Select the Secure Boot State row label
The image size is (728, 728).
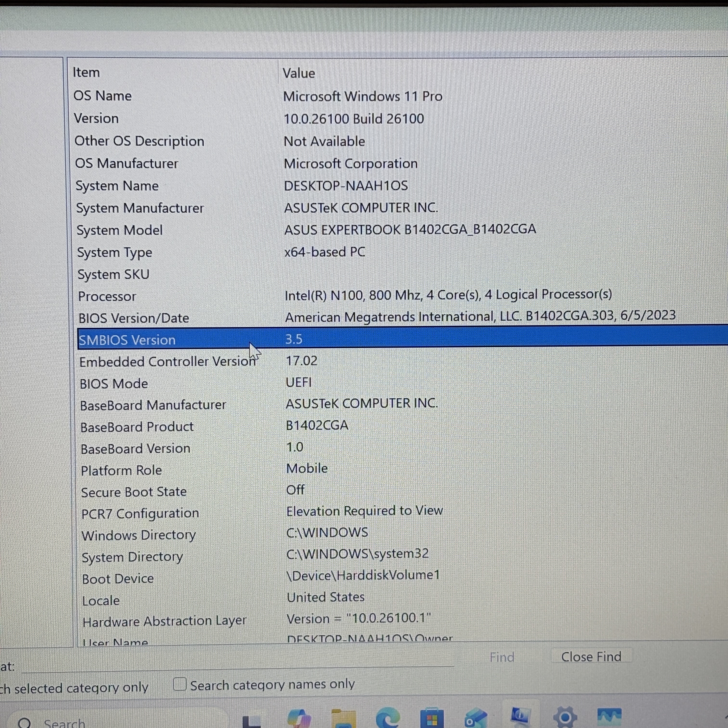(134, 493)
